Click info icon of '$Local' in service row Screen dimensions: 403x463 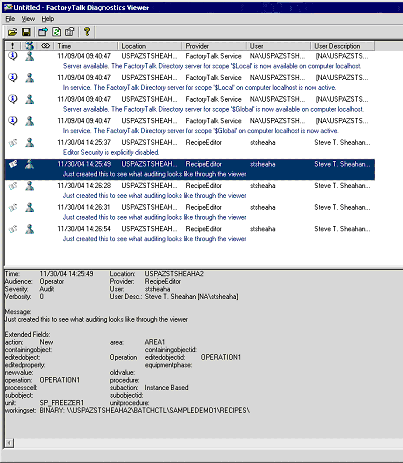[x=13, y=78]
